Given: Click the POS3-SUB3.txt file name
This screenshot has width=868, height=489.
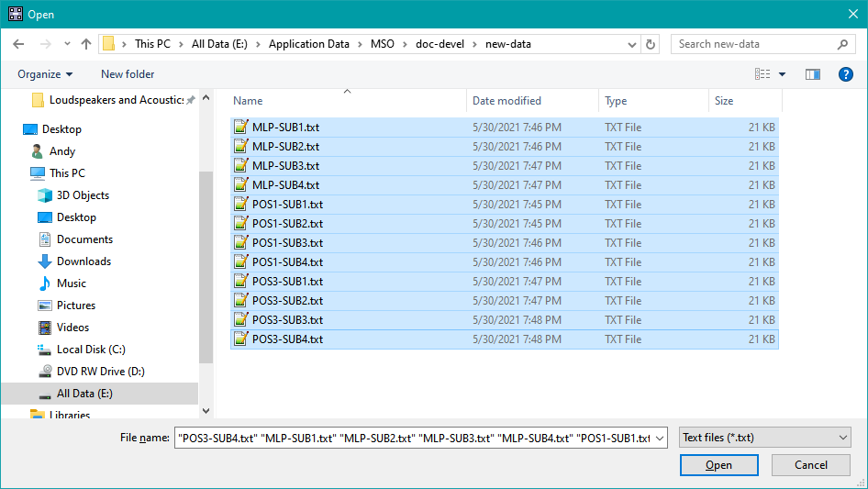Looking at the screenshot, I should [287, 319].
